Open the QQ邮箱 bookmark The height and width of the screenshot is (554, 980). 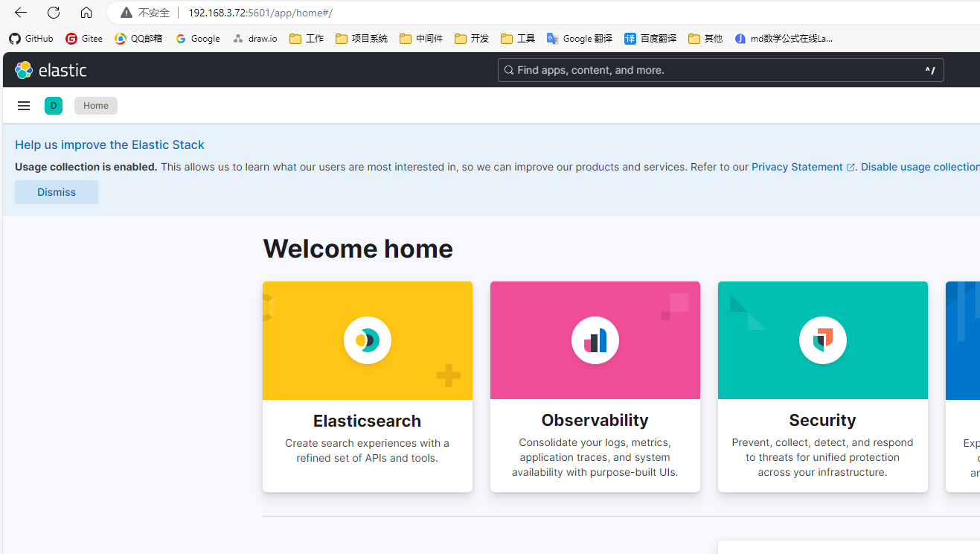[x=138, y=39]
